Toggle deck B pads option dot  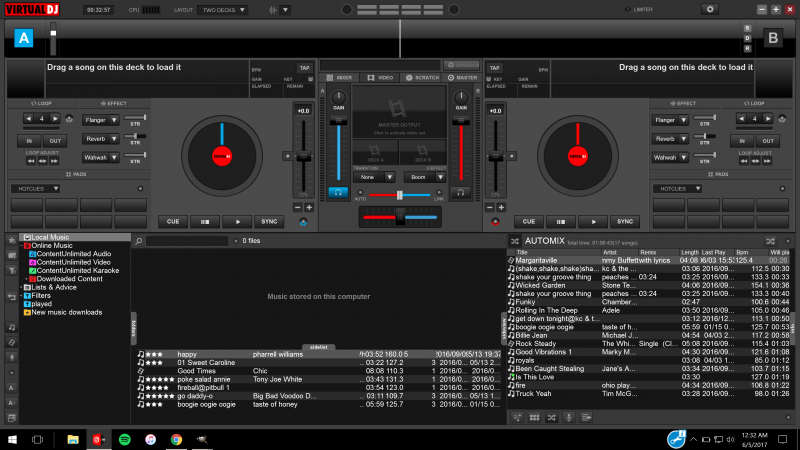click(x=782, y=189)
